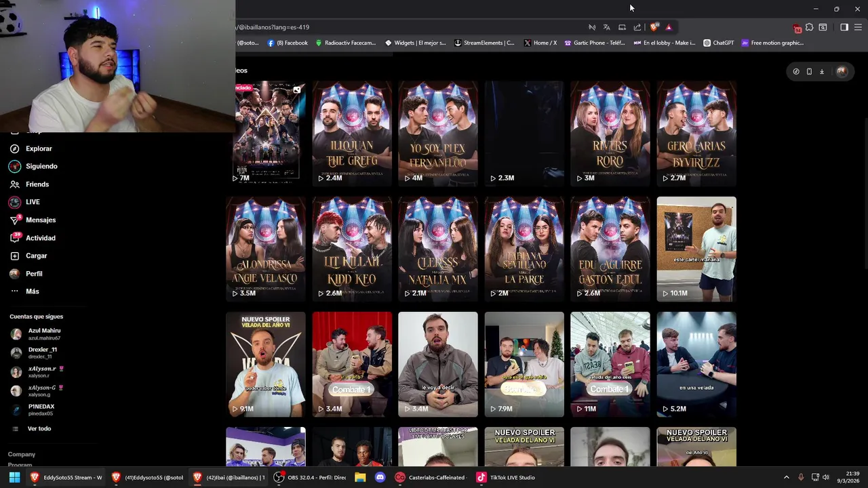The width and height of the screenshot is (868, 488).
Task: Play the 7.9M views video
Action: [x=524, y=364]
